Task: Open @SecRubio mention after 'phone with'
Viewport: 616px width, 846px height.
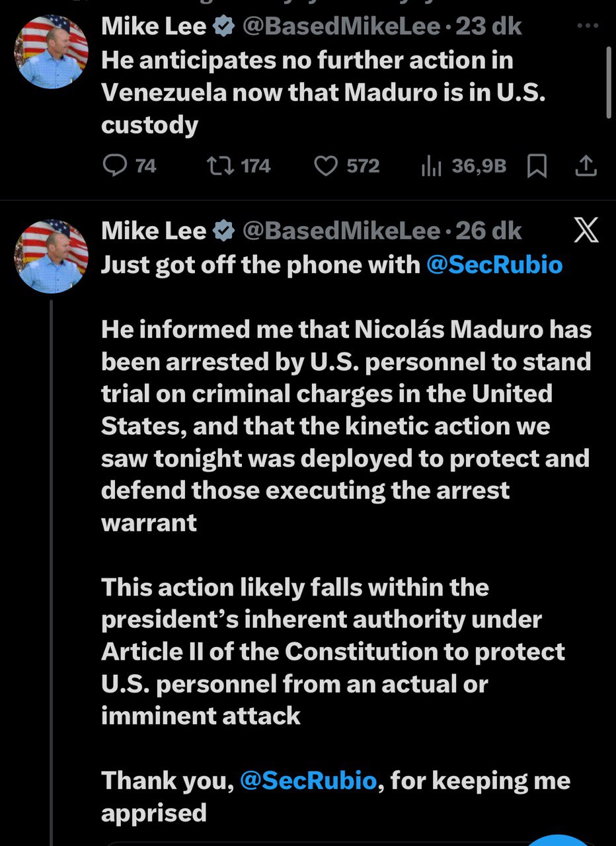Action: (494, 264)
